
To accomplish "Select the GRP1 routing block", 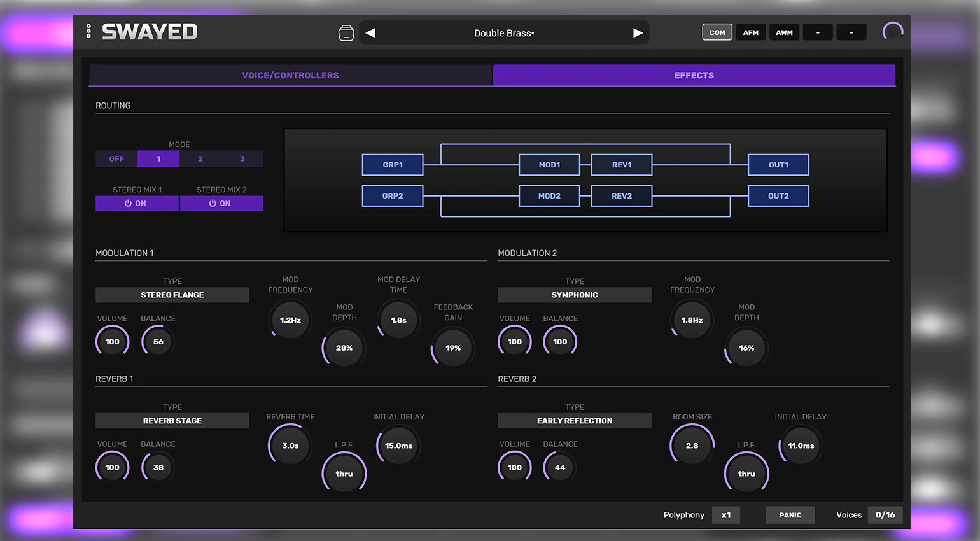I will point(393,165).
